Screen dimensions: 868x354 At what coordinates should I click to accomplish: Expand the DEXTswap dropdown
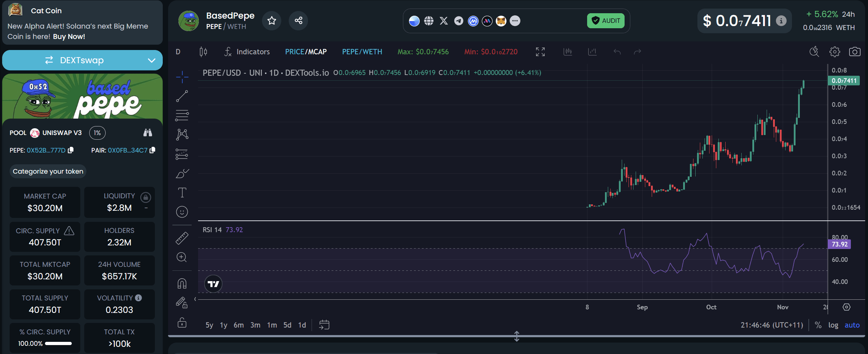click(x=152, y=60)
